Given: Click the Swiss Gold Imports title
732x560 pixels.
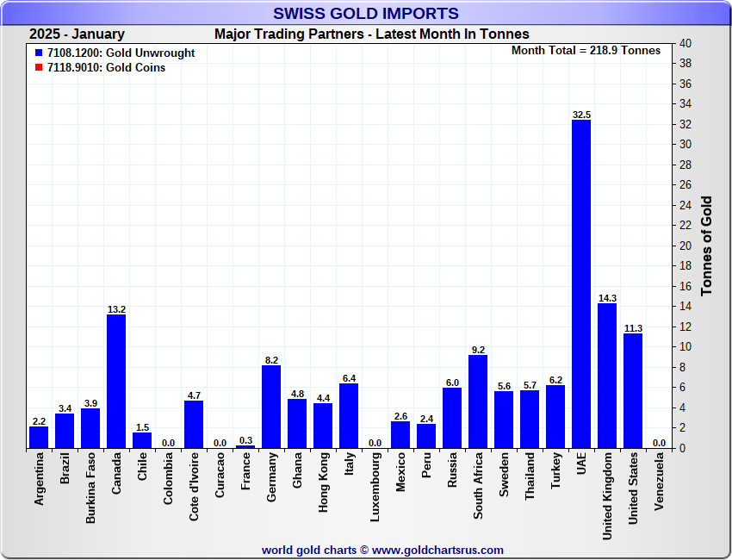Looking at the screenshot, I should point(366,14).
